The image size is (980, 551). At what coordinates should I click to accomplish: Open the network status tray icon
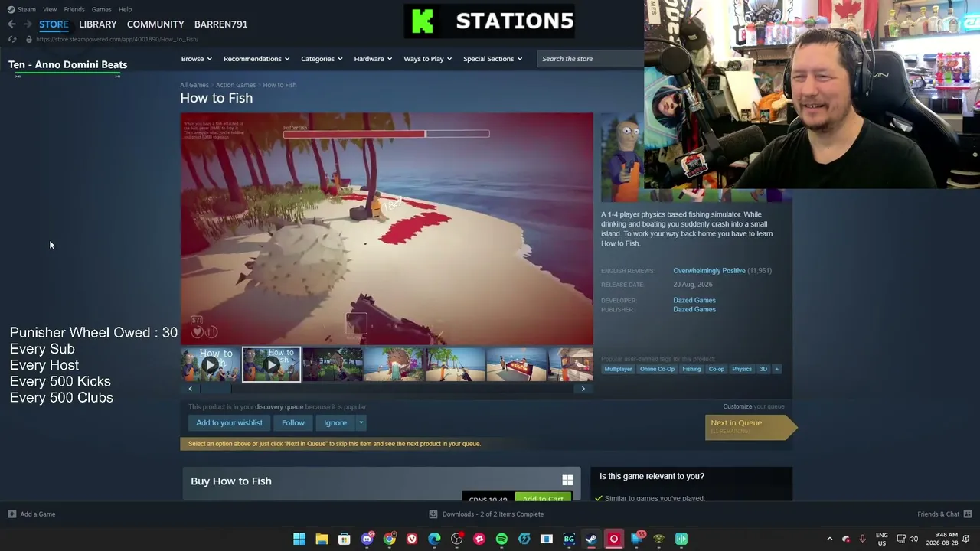(x=901, y=539)
